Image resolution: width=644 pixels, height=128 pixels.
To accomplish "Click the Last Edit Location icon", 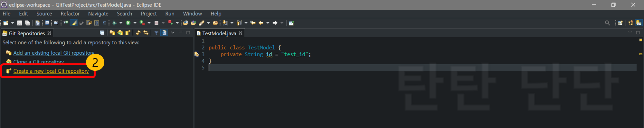I will (x=253, y=23).
